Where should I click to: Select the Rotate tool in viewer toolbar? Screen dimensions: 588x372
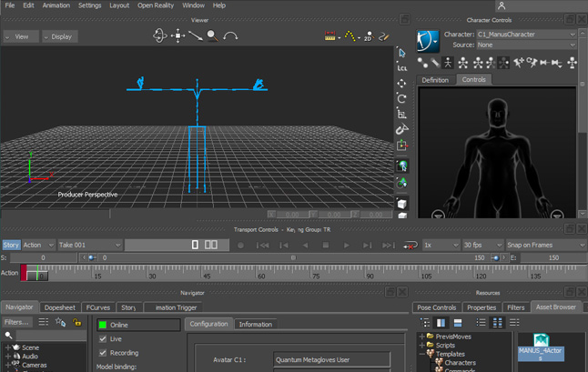pos(402,98)
